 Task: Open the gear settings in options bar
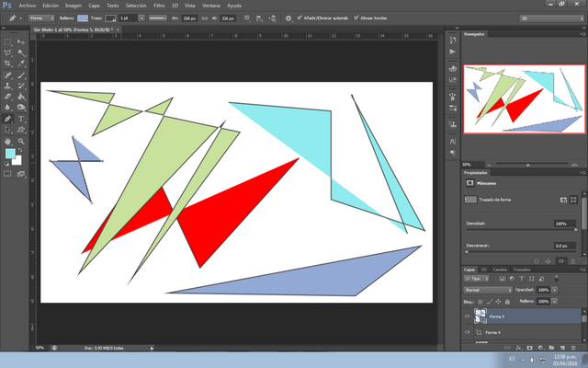(x=288, y=18)
